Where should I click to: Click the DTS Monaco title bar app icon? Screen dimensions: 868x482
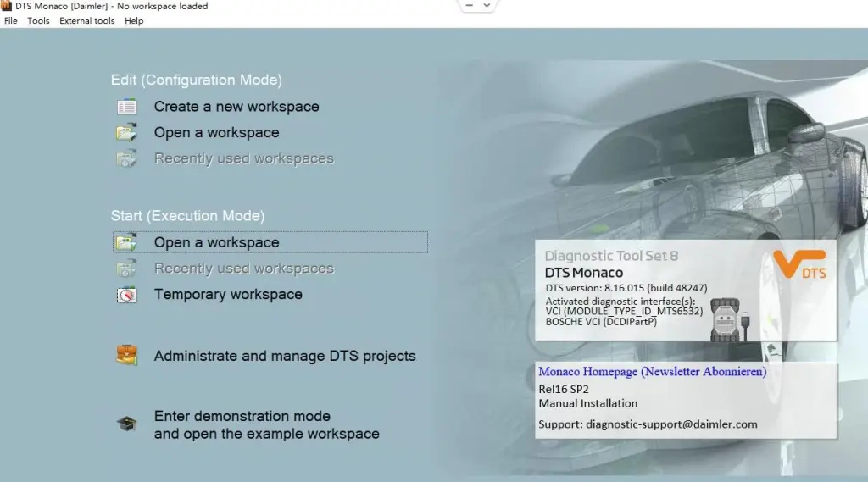point(6,6)
